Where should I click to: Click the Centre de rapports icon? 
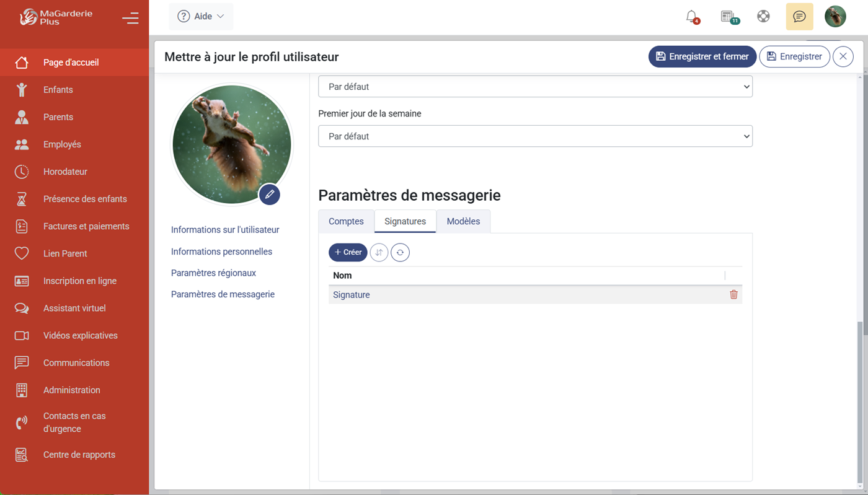click(x=22, y=455)
